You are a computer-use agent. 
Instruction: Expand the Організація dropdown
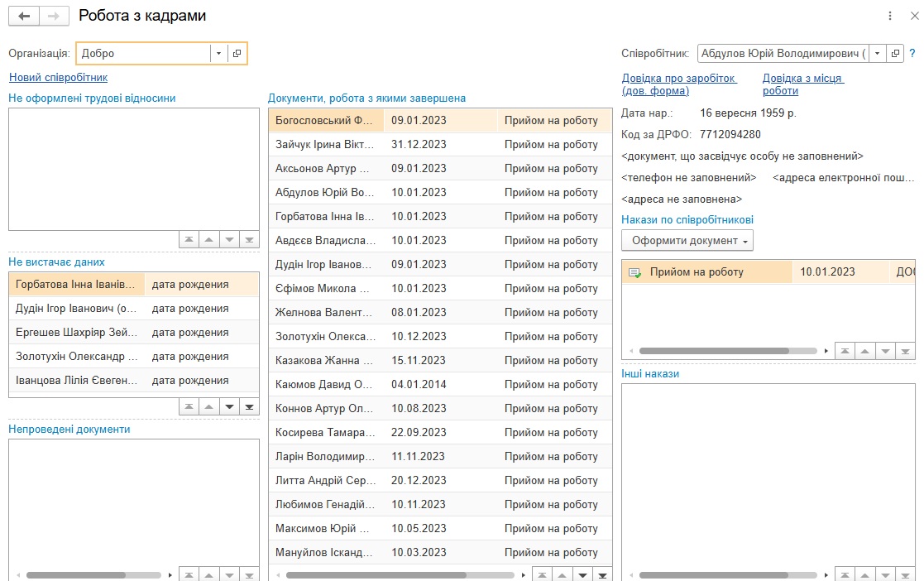218,54
